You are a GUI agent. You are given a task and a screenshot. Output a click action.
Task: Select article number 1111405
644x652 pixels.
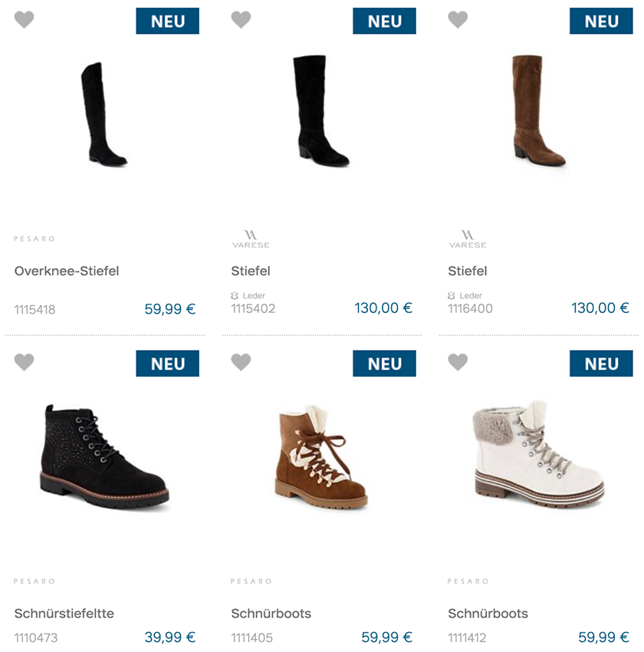click(251, 637)
